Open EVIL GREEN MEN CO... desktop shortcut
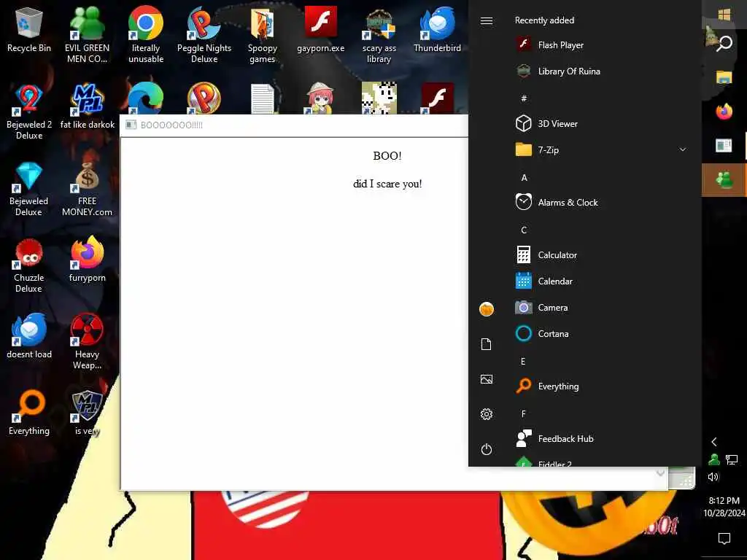 pos(88,35)
